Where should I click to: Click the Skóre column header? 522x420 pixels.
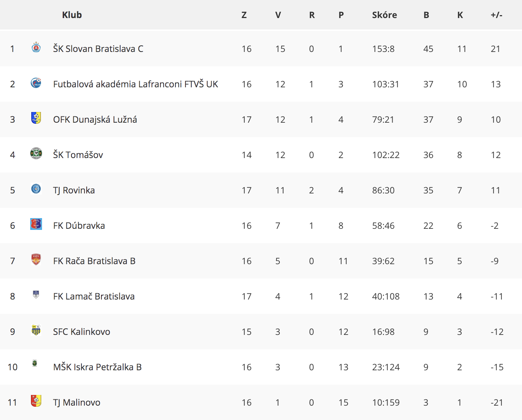[x=384, y=15]
